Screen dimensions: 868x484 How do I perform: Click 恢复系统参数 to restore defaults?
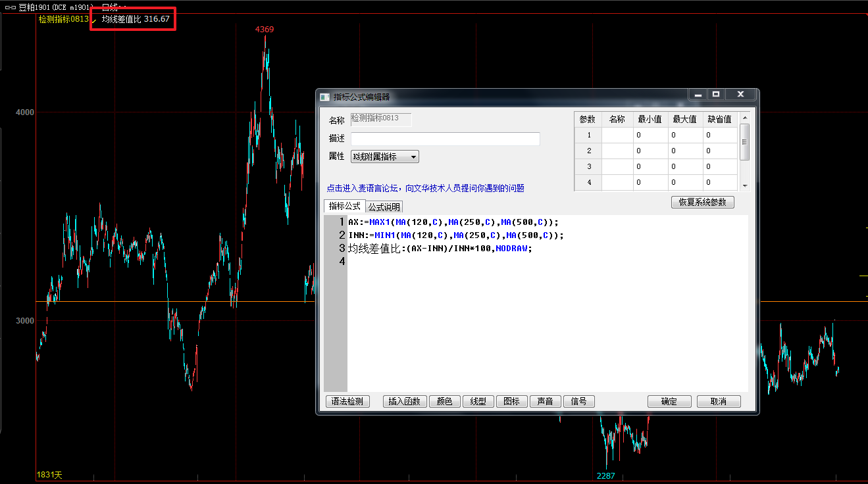(x=702, y=202)
